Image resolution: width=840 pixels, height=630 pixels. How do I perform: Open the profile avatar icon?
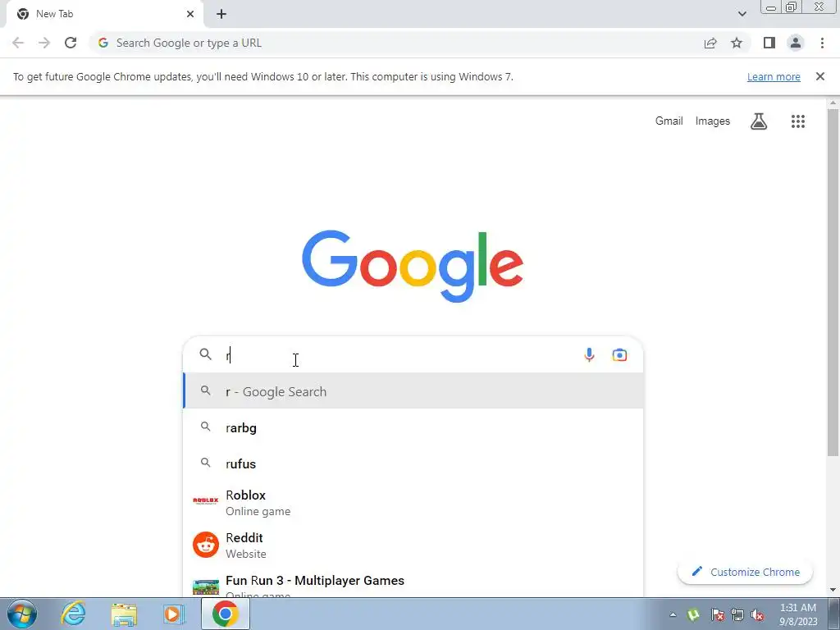tap(796, 43)
